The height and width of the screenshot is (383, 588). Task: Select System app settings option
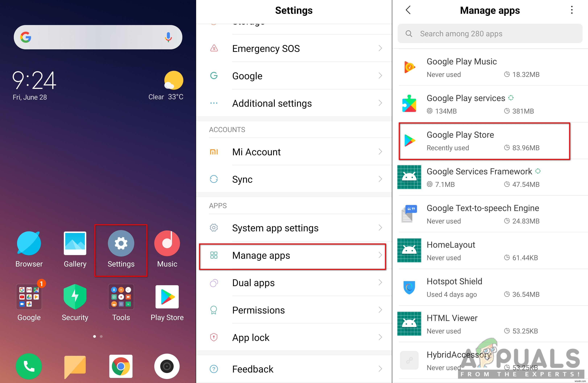(294, 227)
